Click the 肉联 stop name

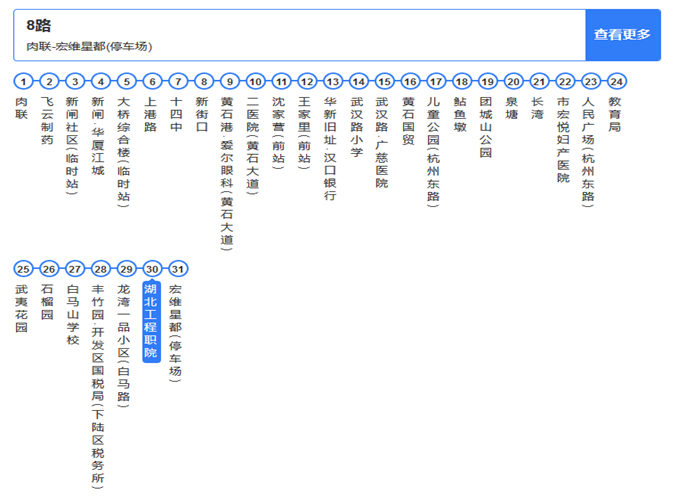click(22, 108)
